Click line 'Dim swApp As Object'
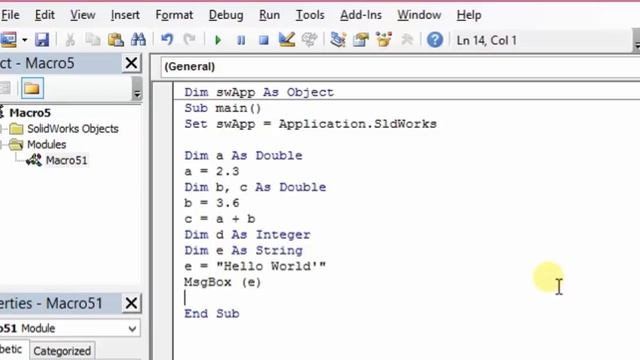This screenshot has width=640, height=360. 259,92
